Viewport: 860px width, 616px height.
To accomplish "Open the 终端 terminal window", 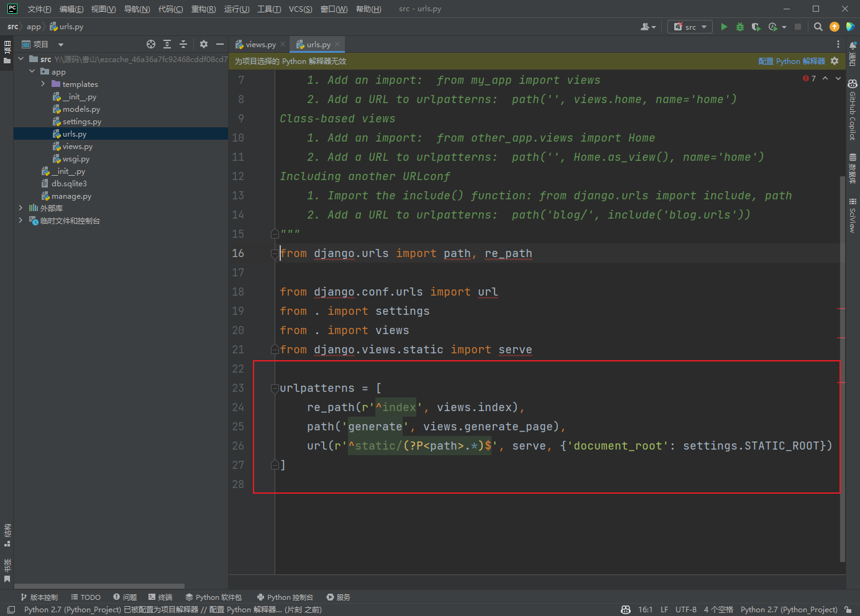I will pyautogui.click(x=160, y=597).
